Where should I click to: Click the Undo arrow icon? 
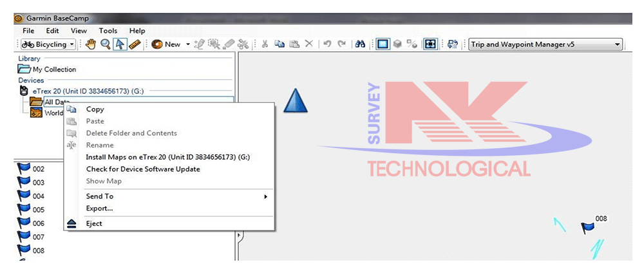pos(327,44)
